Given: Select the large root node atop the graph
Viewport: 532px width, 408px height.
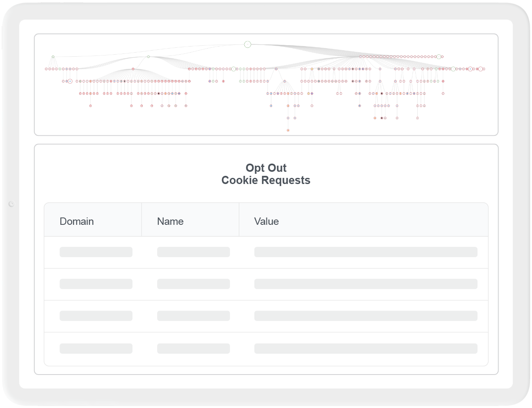Looking at the screenshot, I should pos(248,44).
